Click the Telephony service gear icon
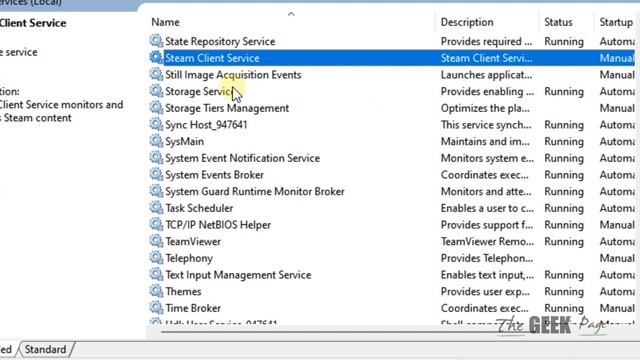 click(x=156, y=258)
